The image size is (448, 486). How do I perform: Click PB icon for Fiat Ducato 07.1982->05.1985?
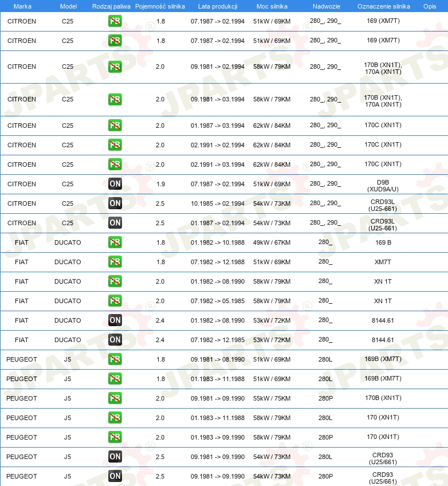point(115,301)
